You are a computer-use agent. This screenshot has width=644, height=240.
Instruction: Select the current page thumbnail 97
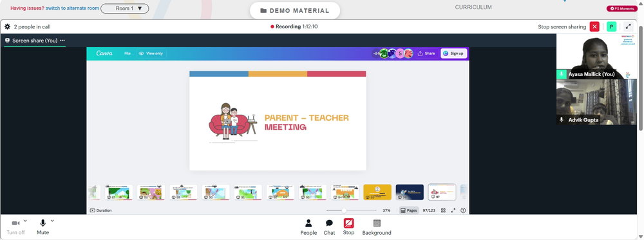(x=442, y=192)
